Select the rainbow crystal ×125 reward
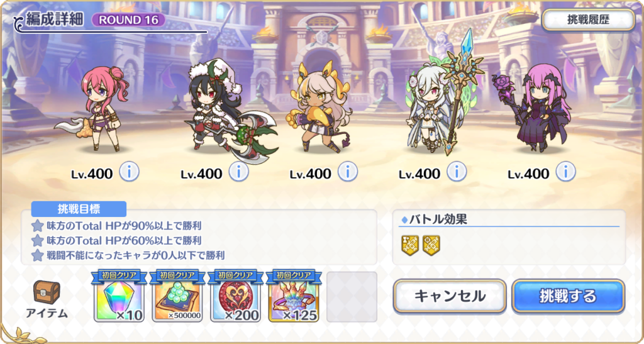 pos(294,296)
